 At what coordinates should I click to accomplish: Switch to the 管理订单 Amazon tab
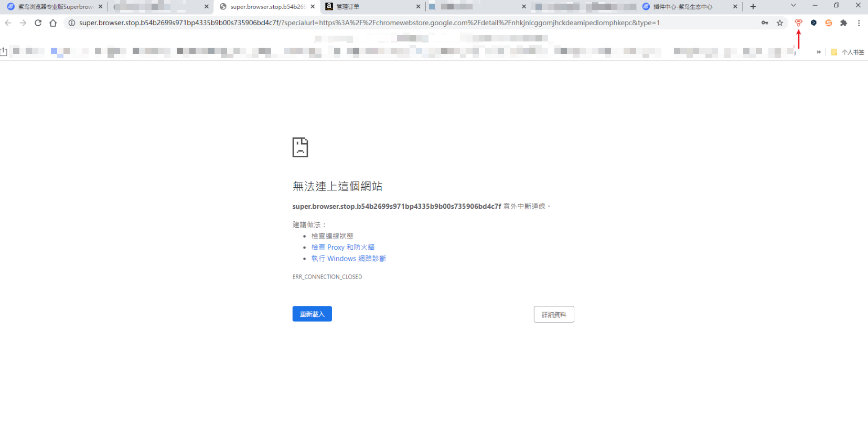tap(367, 6)
